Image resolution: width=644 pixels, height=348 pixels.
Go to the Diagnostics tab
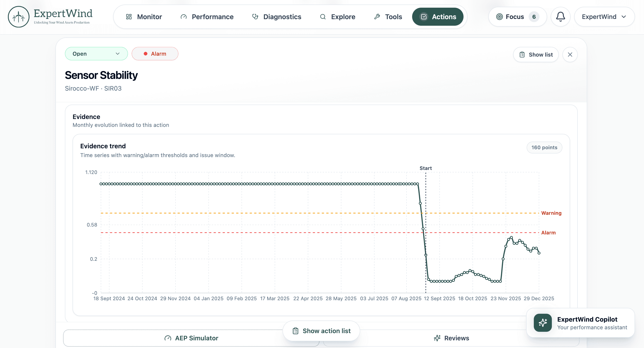click(277, 17)
